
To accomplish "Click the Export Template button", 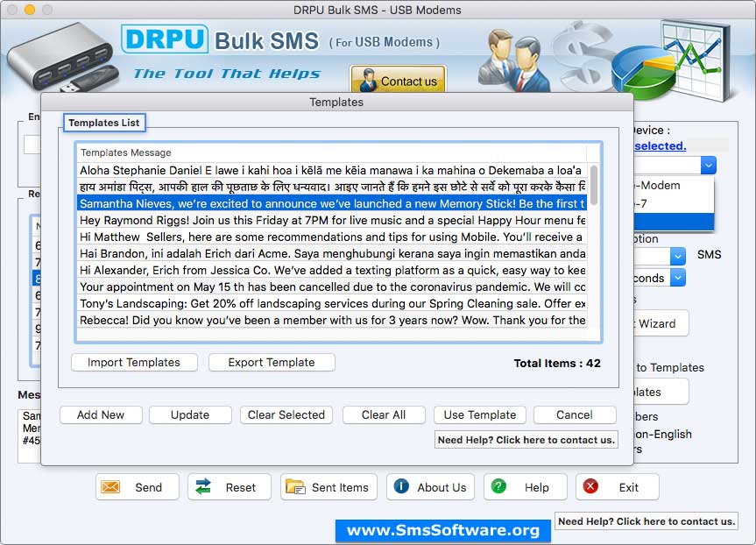I will (x=272, y=362).
